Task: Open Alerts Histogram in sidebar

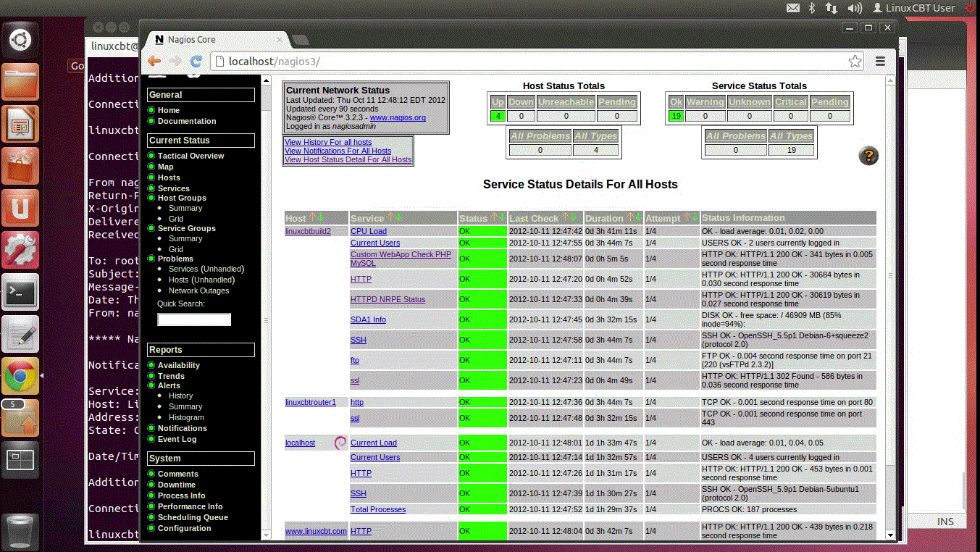Action: (x=186, y=417)
